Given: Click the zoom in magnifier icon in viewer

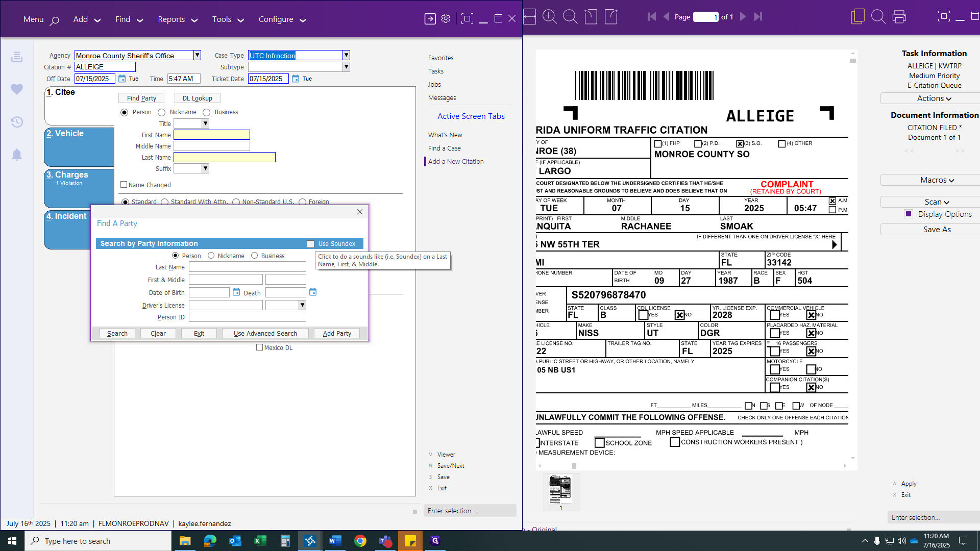Looking at the screenshot, I should (x=550, y=17).
